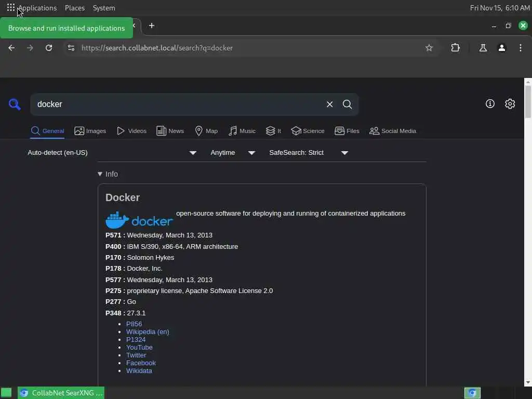This screenshot has height=399, width=532.
Task: Click the Docker whale logo image
Action: tap(139, 220)
